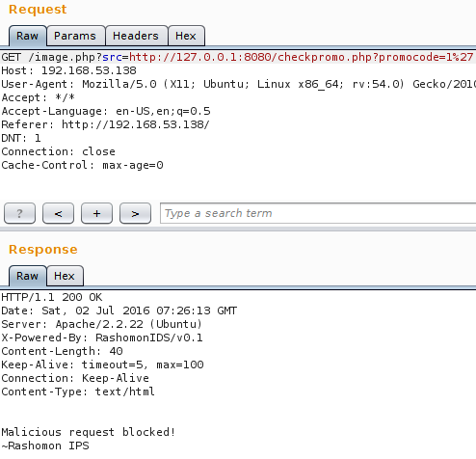The image size is (476, 459).
Task: Open the Response Hex tab
Action: point(65,276)
